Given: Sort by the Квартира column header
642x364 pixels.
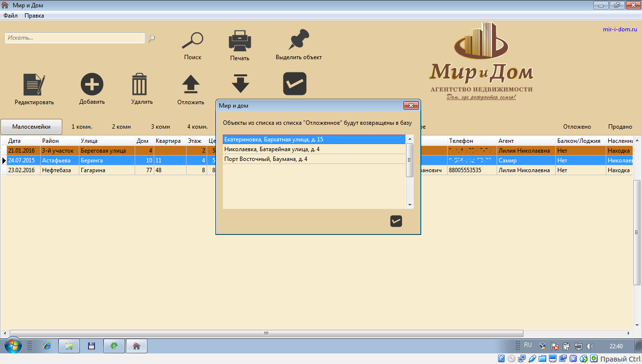Looking at the screenshot, I should 170,141.
